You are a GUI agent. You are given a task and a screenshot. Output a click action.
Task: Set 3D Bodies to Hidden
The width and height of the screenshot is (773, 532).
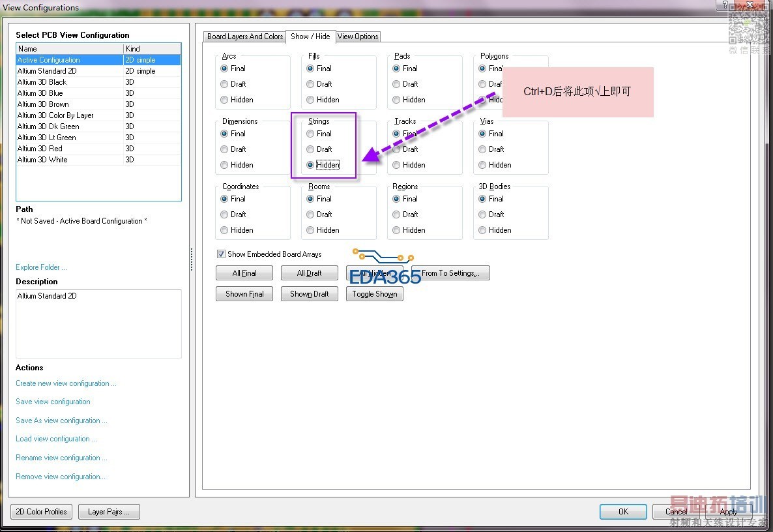click(x=482, y=230)
